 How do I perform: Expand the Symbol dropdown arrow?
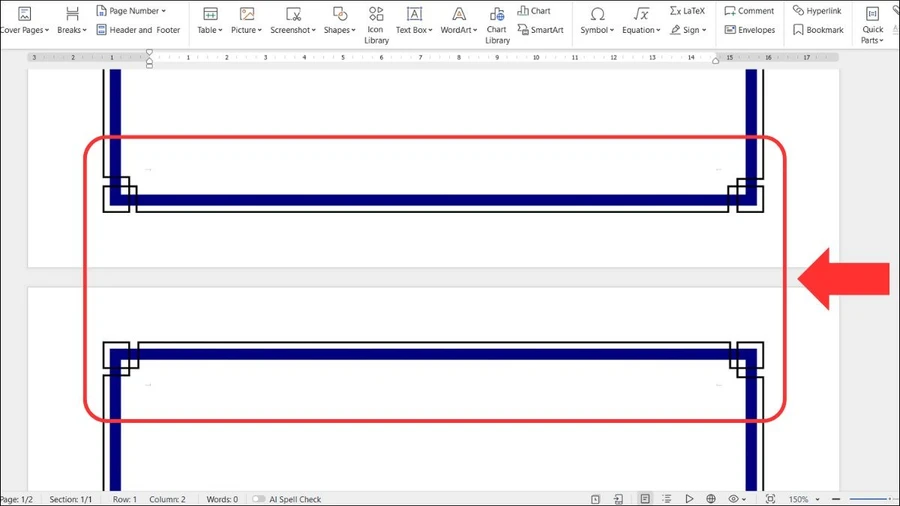(612, 30)
